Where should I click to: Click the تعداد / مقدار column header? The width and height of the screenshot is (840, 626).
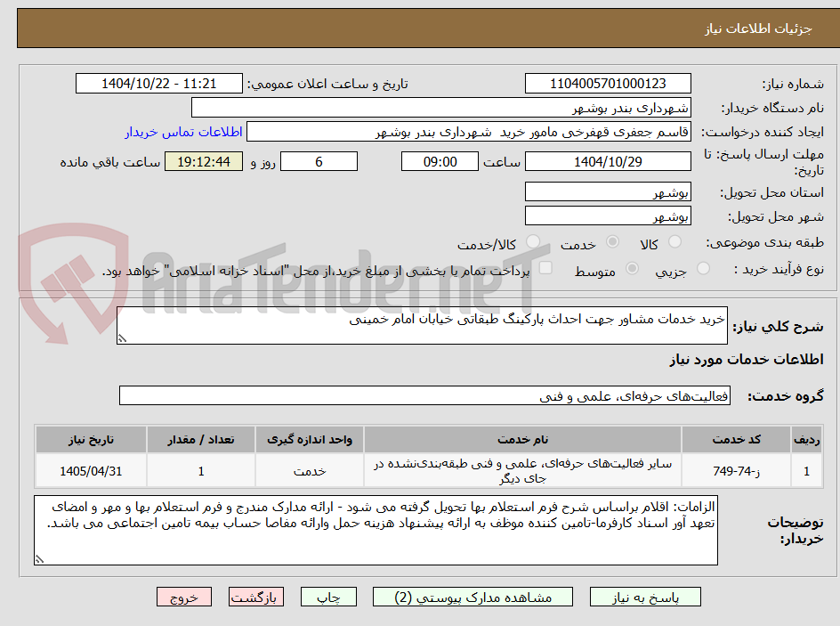click(201, 440)
